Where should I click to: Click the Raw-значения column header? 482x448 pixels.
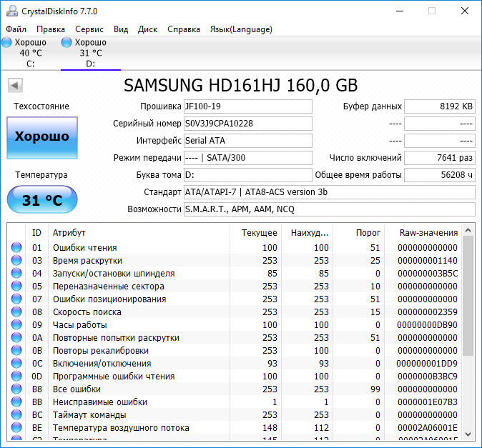click(423, 233)
